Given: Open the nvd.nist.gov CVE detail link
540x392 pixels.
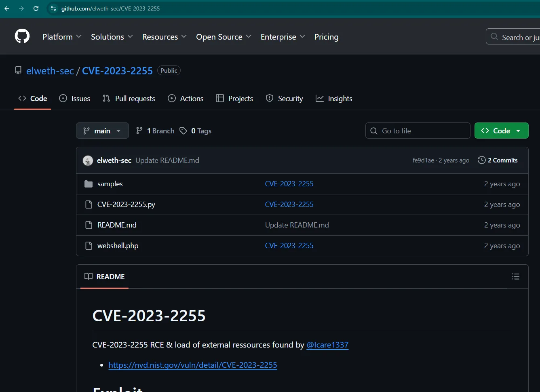Looking at the screenshot, I should pyautogui.click(x=193, y=365).
